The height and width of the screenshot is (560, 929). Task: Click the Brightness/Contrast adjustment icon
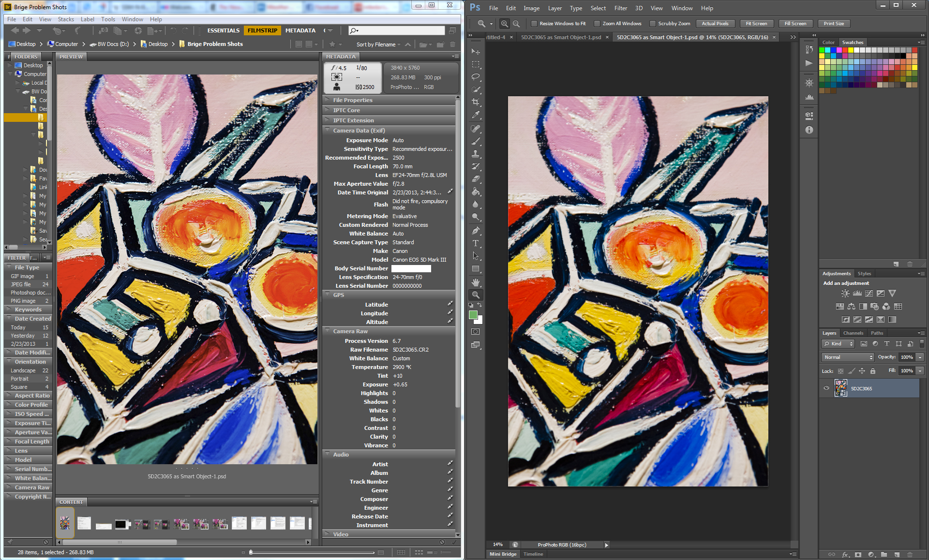(x=845, y=294)
